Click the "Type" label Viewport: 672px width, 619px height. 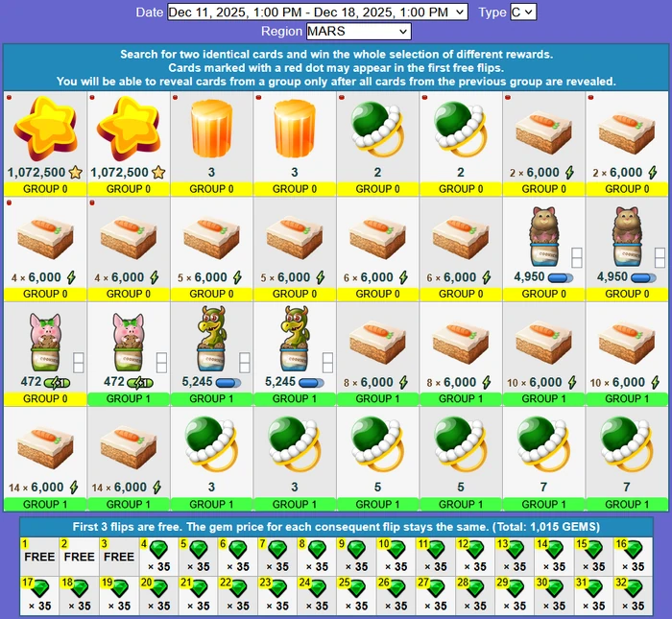pyautogui.click(x=492, y=12)
